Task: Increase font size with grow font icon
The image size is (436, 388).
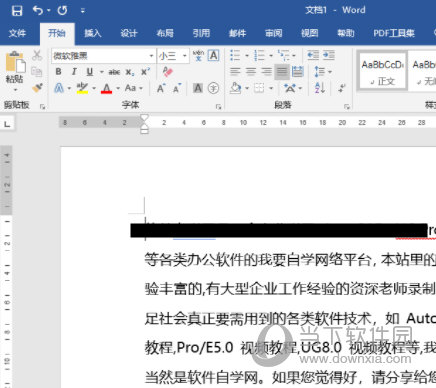Action: coord(161,88)
